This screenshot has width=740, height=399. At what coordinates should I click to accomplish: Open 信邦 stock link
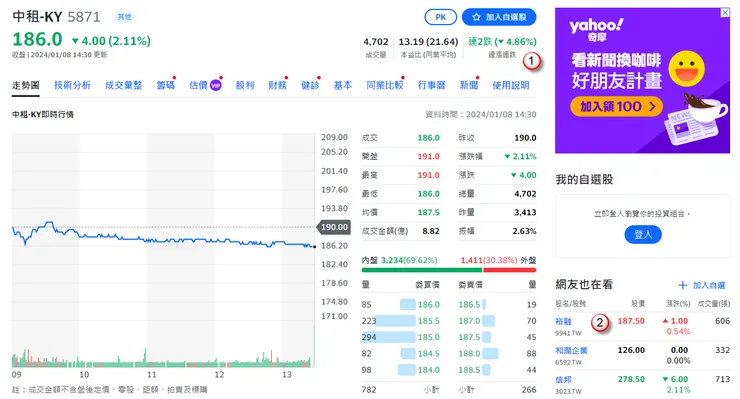[563, 379]
